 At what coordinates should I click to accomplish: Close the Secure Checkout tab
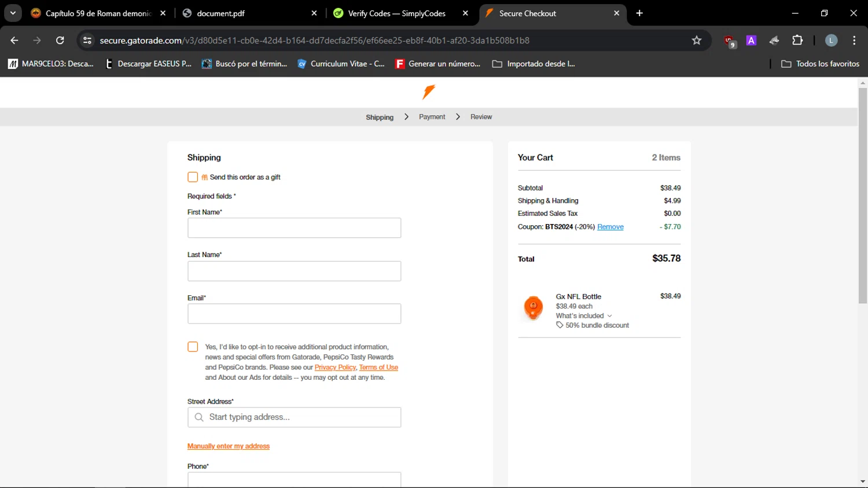point(616,13)
